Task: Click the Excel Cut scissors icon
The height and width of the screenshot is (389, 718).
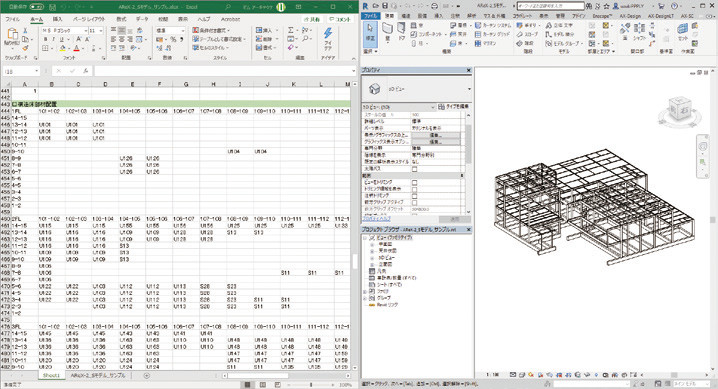Action: click(x=25, y=30)
